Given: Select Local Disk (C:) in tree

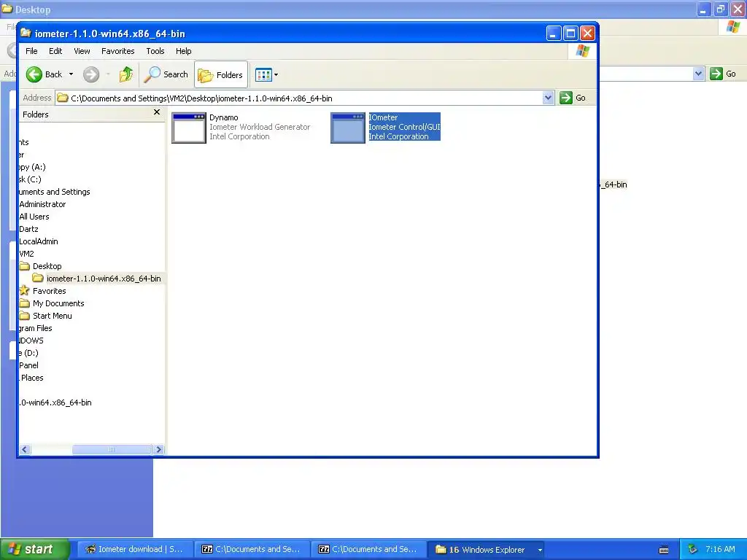Looking at the screenshot, I should [30, 179].
